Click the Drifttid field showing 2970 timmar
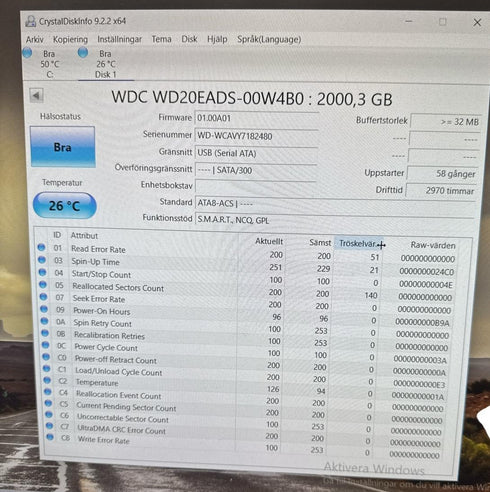This screenshot has height=492, width=490. coord(441,191)
